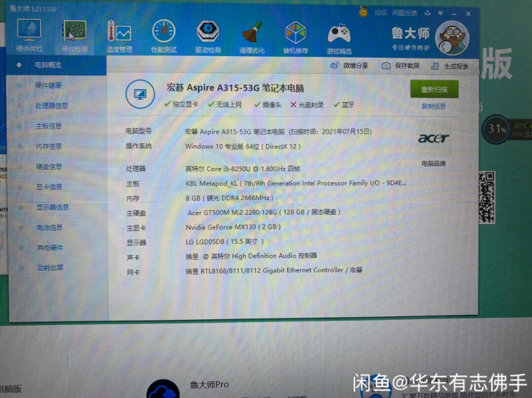Image resolution: width=532 pixels, height=398 pixels.
Task: Click the 电脑品牌 label under acer logo
Action: click(x=433, y=164)
